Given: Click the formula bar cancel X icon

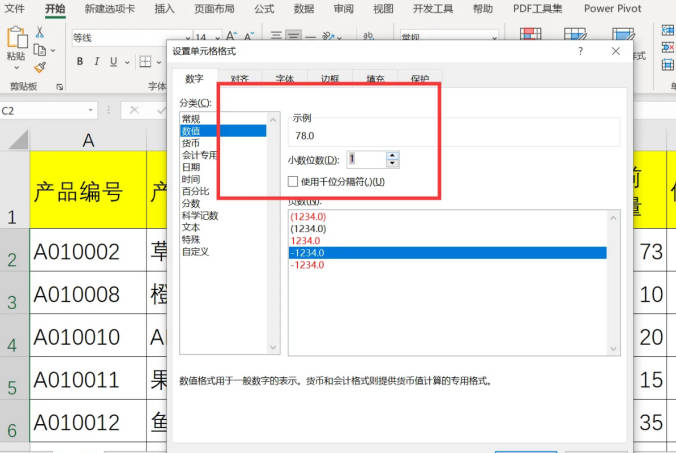Looking at the screenshot, I should [134, 110].
